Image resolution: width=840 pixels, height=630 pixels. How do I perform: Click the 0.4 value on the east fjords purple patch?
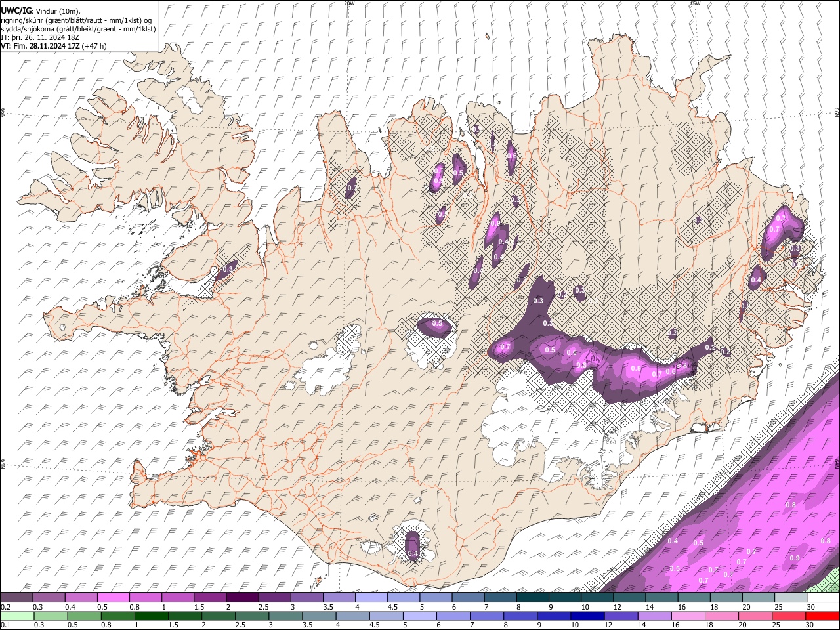click(x=756, y=280)
